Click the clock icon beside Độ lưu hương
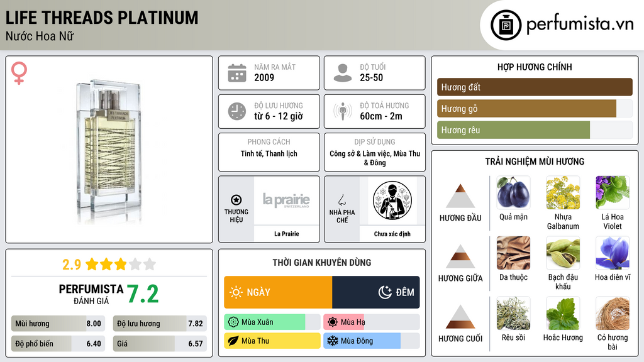 tap(237, 111)
